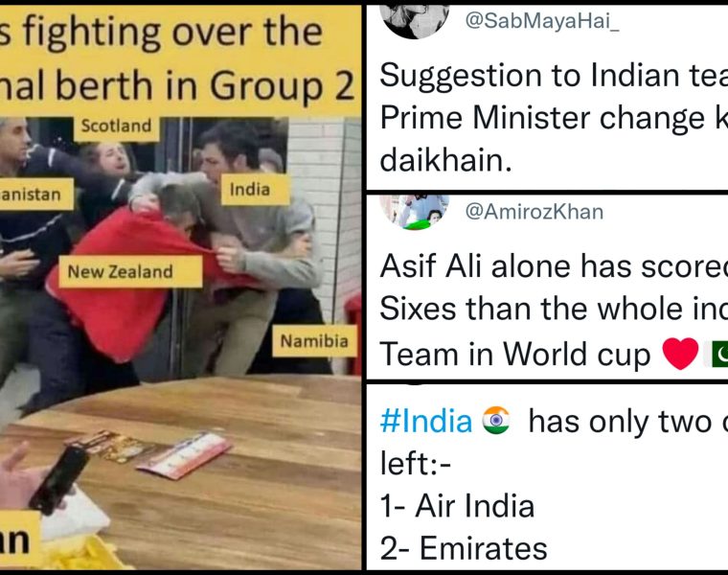
Task: Select the Namibia label
Action: click(x=314, y=341)
